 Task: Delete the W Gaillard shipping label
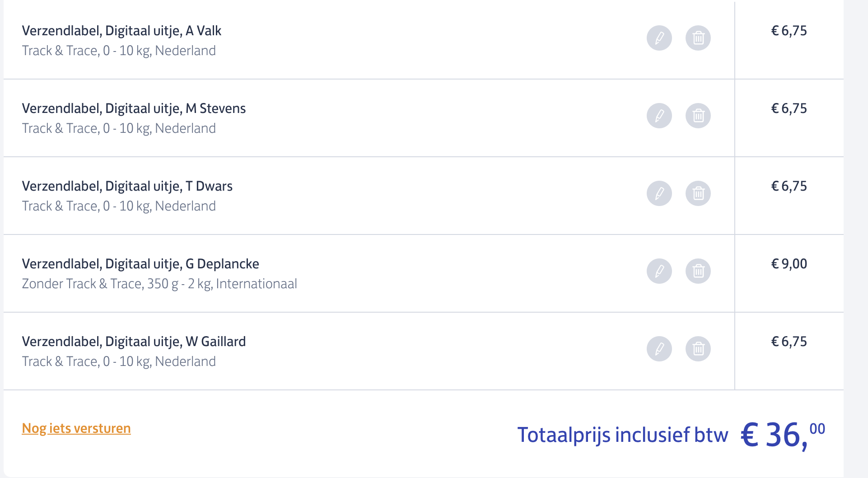[x=698, y=349]
